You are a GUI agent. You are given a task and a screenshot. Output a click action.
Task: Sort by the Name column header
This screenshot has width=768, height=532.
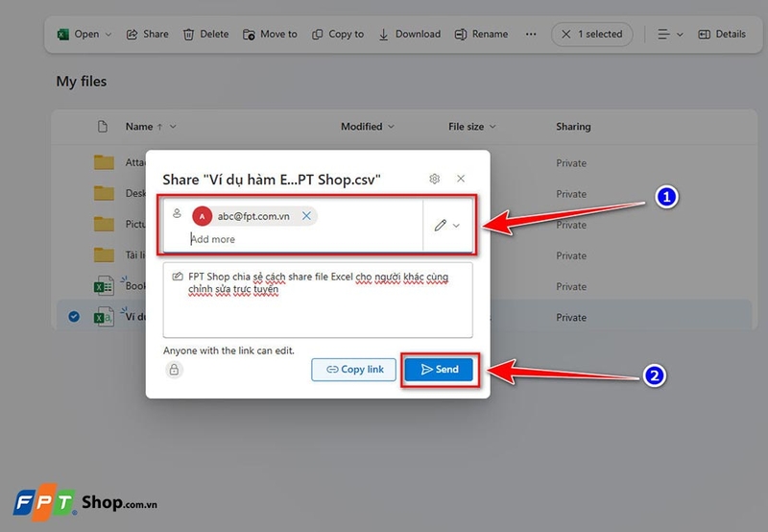click(139, 127)
